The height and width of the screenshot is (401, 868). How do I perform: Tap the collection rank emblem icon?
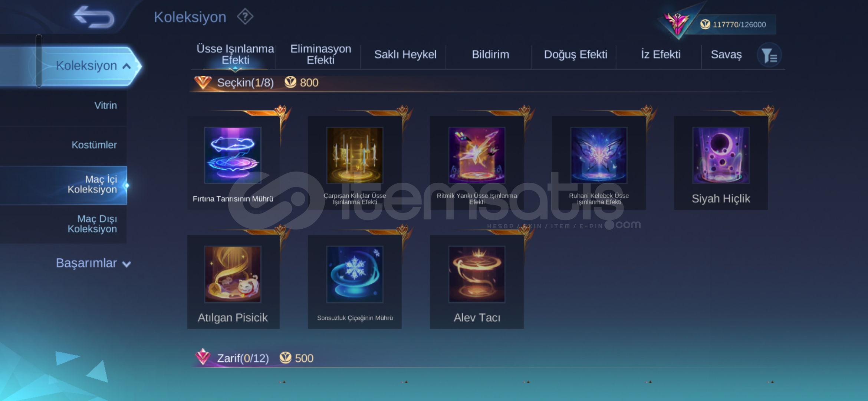pyautogui.click(x=677, y=23)
